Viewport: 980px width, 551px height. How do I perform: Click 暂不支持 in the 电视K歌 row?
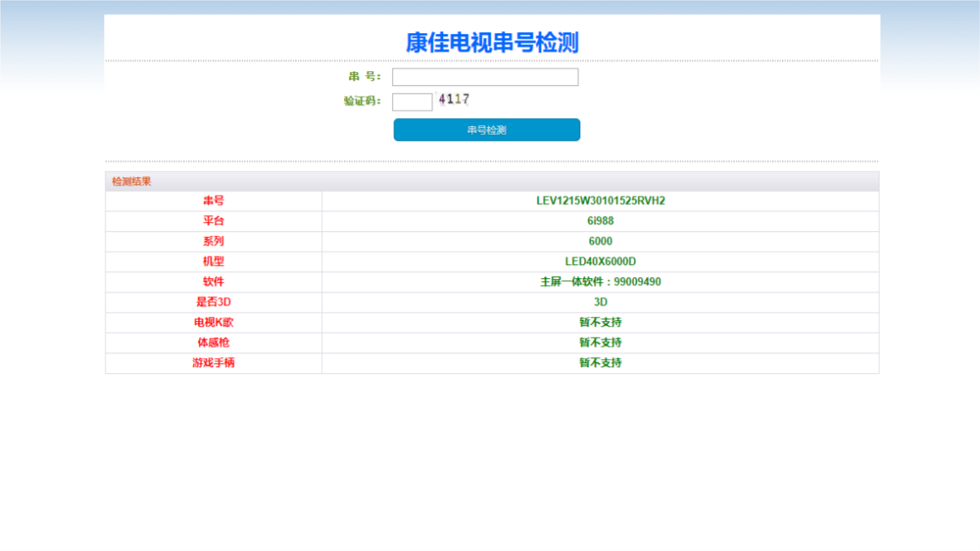pyautogui.click(x=601, y=323)
